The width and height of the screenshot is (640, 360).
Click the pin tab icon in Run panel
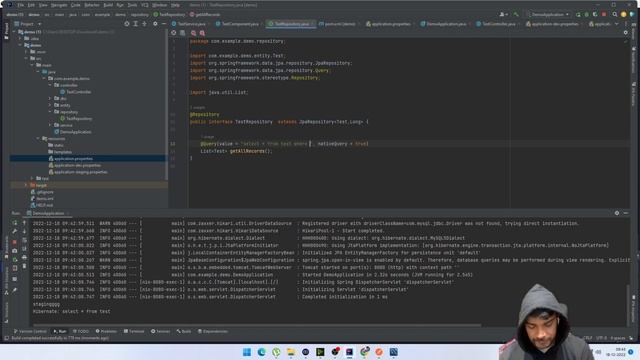15,290
